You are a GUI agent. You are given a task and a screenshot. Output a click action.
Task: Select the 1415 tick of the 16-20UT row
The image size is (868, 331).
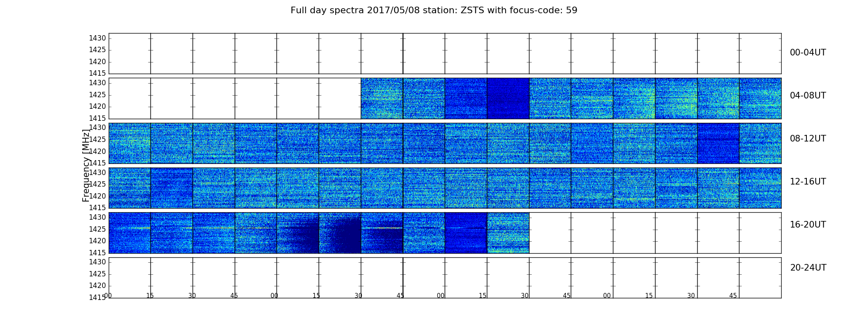(x=98, y=253)
